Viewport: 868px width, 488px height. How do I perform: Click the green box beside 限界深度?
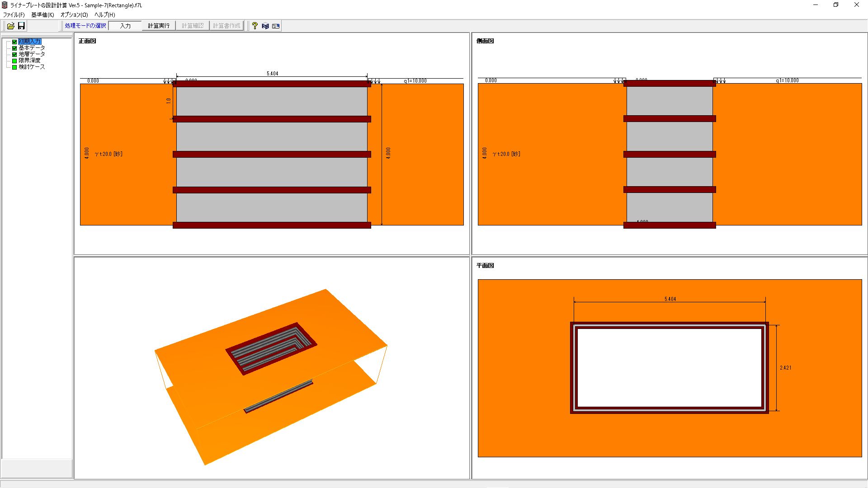coord(14,61)
